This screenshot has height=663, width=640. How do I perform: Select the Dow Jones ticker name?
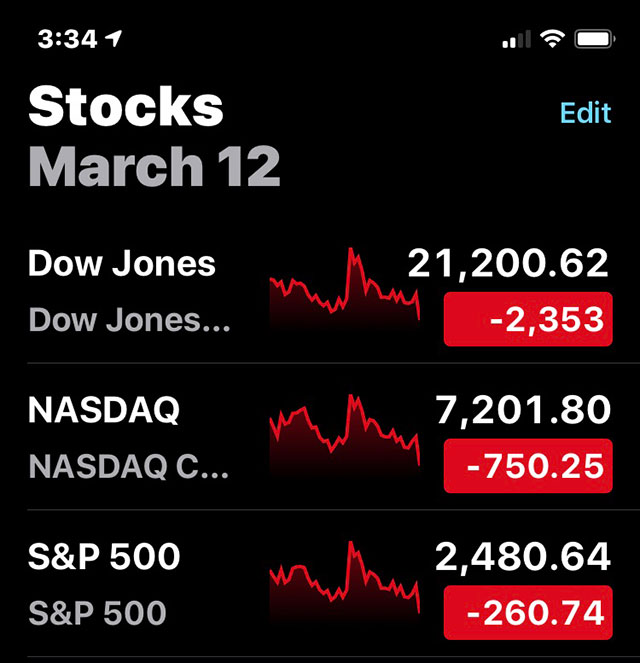(x=122, y=263)
